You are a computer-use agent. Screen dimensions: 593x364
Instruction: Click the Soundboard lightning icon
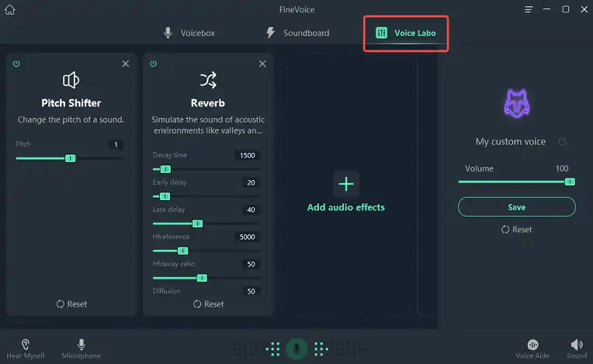click(270, 33)
